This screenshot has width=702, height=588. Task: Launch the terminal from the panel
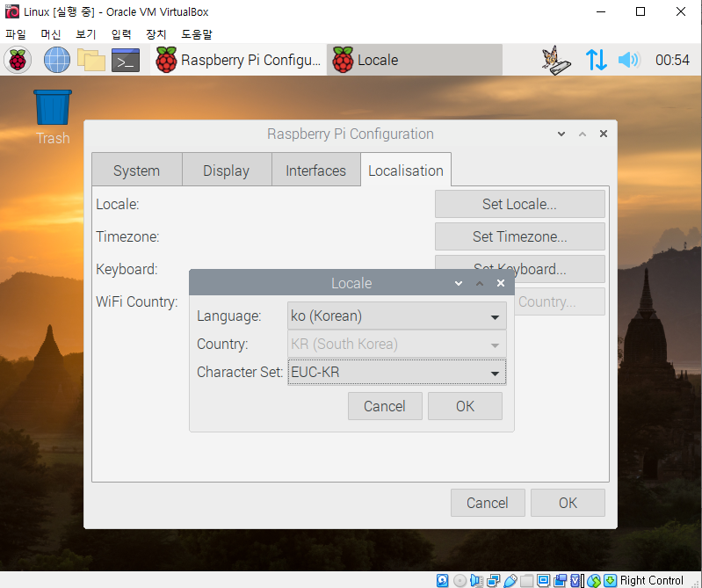126,60
